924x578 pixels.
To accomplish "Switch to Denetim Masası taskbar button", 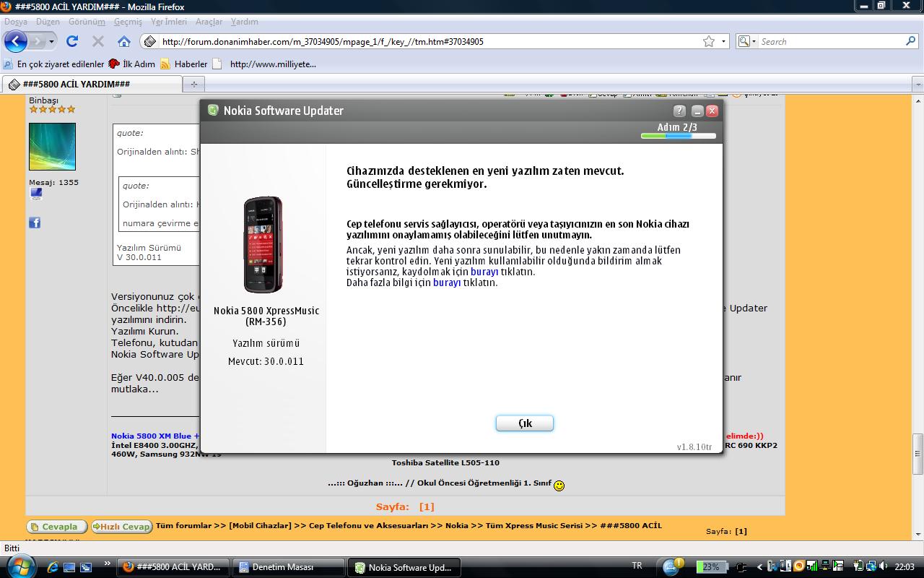I will coord(289,567).
